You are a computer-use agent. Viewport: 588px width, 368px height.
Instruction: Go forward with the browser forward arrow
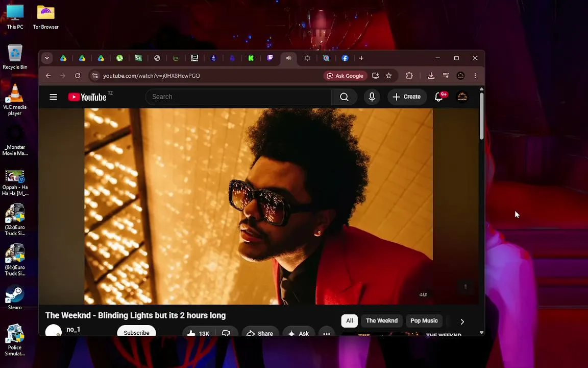click(x=63, y=76)
